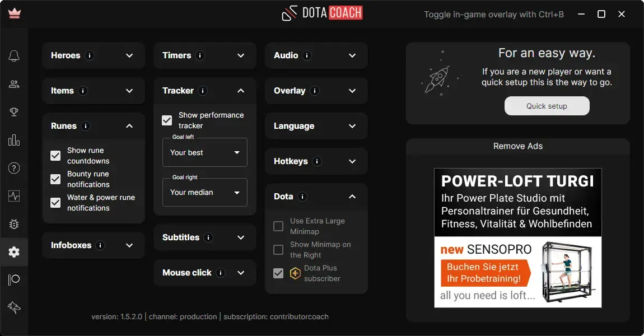644x336 pixels.
Task: Open the bug report sidebar icon
Action: pos(14,224)
